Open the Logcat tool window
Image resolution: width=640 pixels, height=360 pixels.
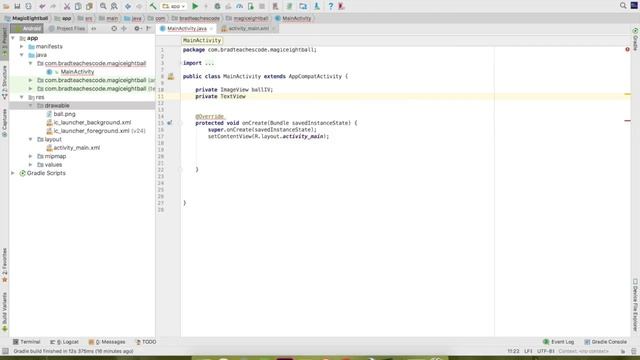click(x=64, y=342)
